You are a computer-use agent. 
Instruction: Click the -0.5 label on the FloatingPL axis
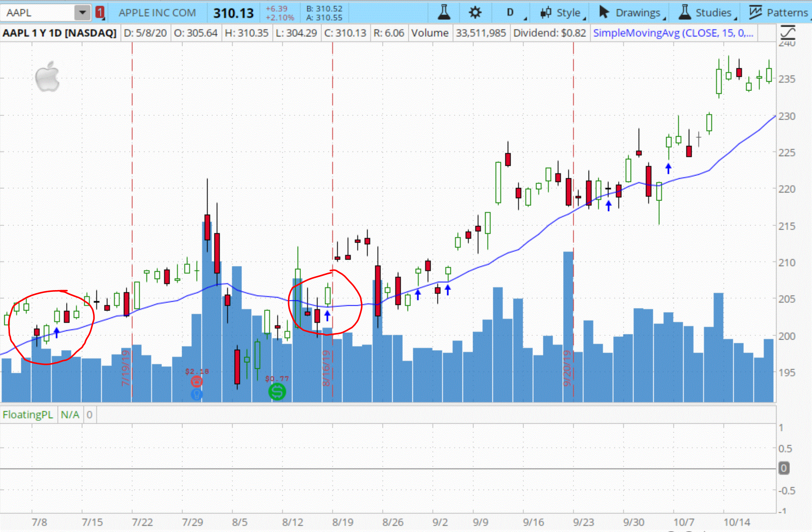787,491
